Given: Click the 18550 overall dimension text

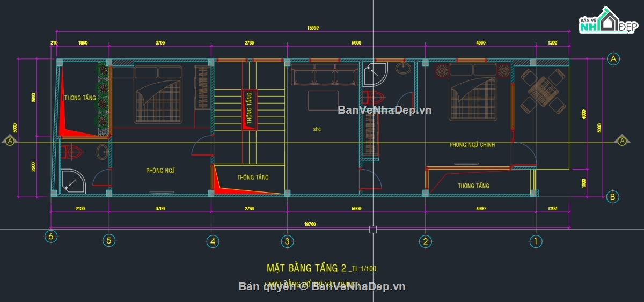Looking at the screenshot, I should point(312,28).
